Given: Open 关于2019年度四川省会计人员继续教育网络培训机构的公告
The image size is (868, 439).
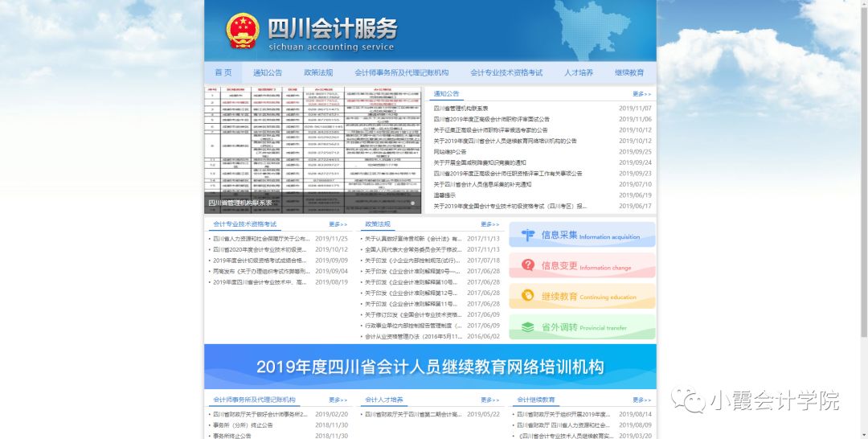Looking at the screenshot, I should [504, 141].
